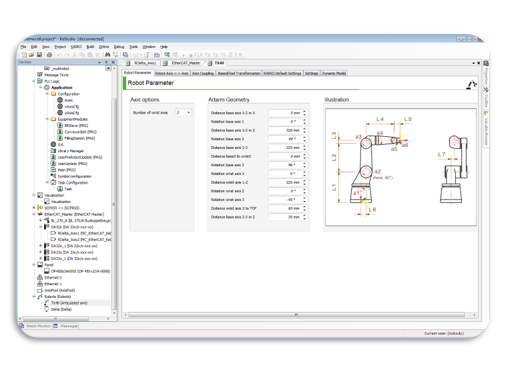Switch to the Settings tab
Viewport: 517px width, 365px height.
coord(311,73)
